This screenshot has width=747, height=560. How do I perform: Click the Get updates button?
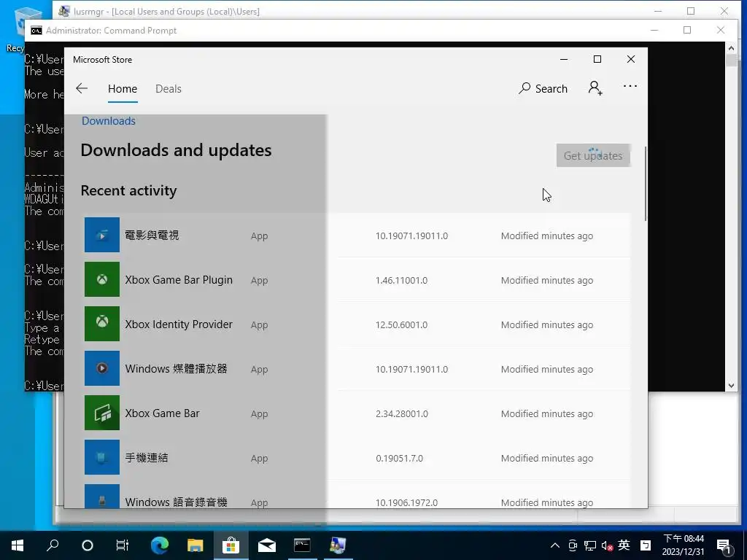click(593, 156)
